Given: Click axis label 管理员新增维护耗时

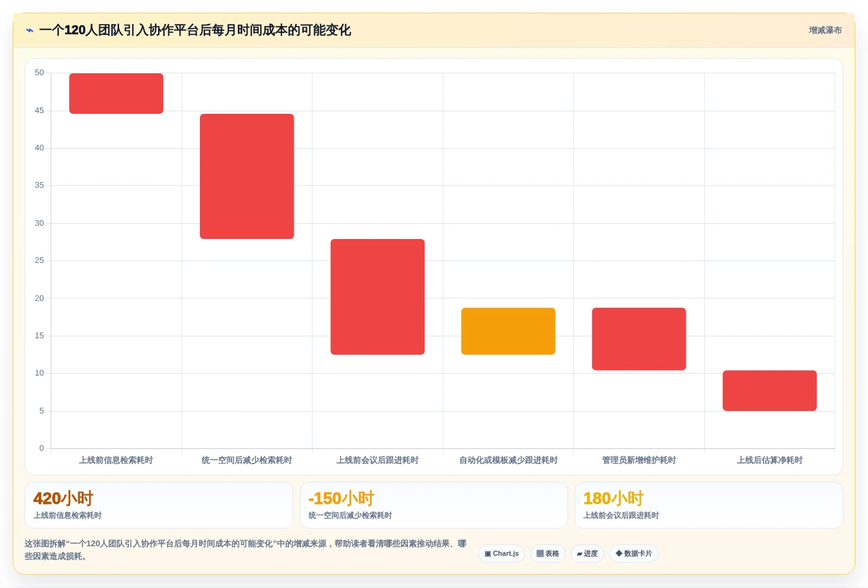Looking at the screenshot, I should point(639,460).
